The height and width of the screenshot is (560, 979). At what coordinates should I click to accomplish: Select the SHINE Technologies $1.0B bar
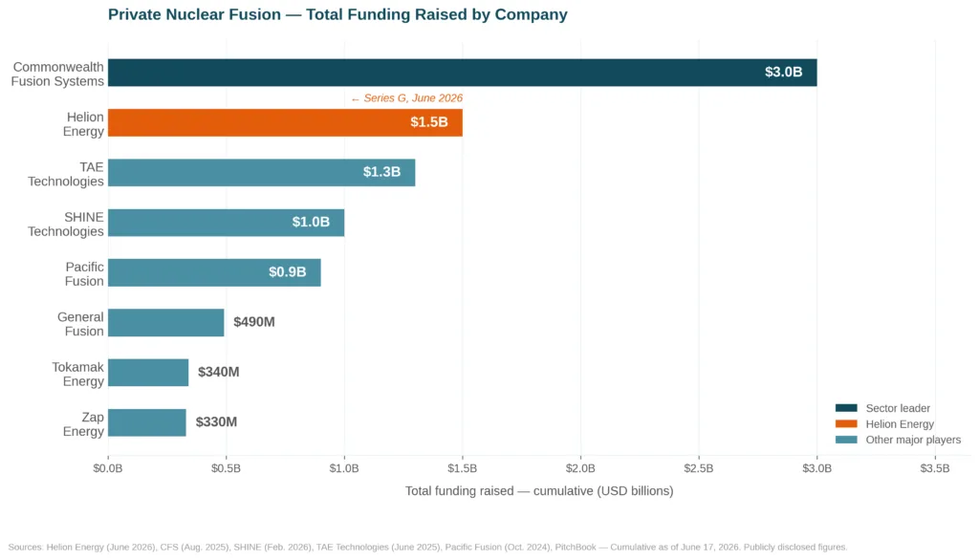226,223
